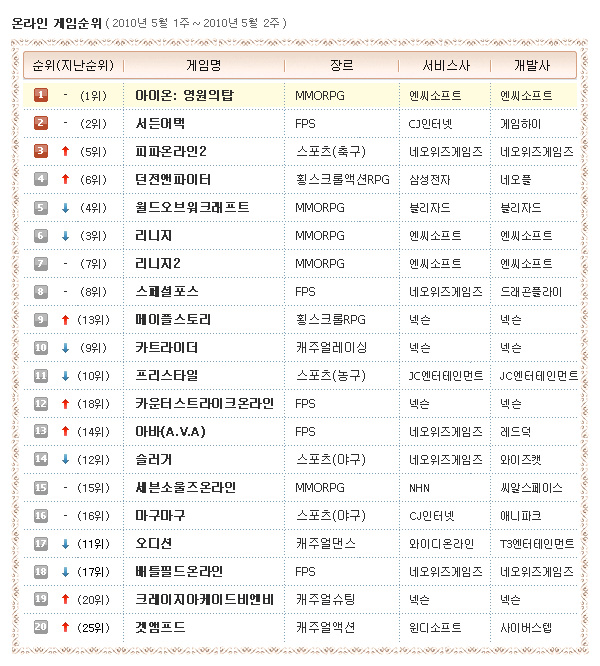Click the red rank 1 badge
The width and height of the screenshot is (600, 666).
coord(41,95)
